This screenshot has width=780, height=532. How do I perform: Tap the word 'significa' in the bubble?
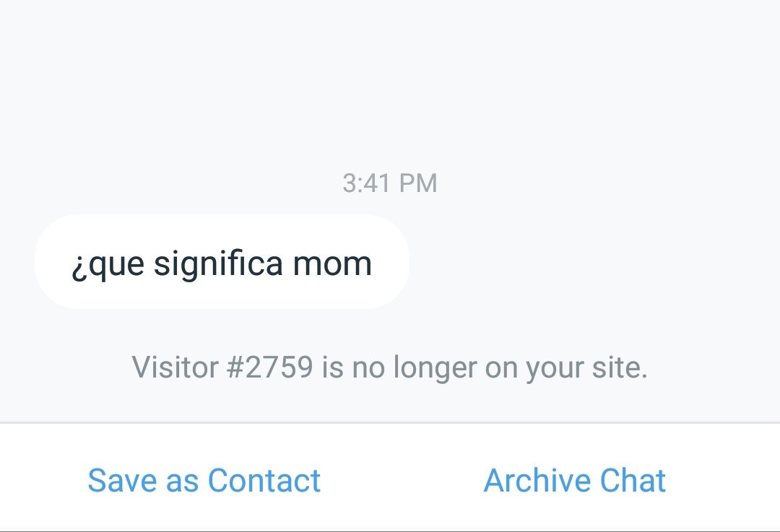(x=218, y=264)
